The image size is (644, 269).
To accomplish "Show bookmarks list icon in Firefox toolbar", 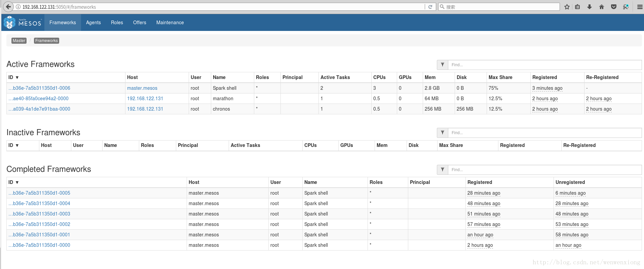I will coord(577,7).
